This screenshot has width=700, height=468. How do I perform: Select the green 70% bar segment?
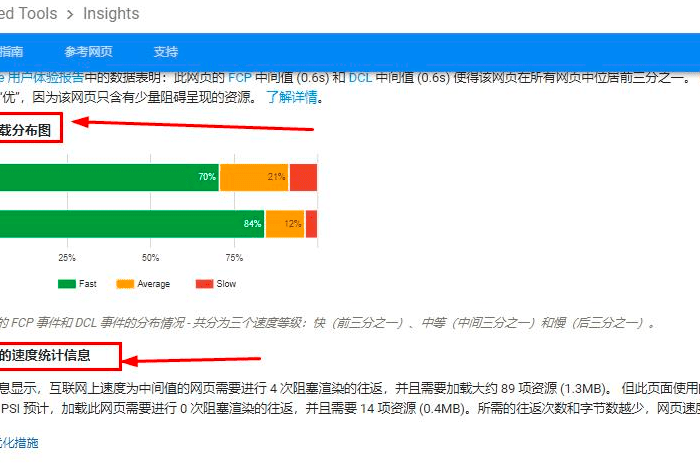(108, 177)
